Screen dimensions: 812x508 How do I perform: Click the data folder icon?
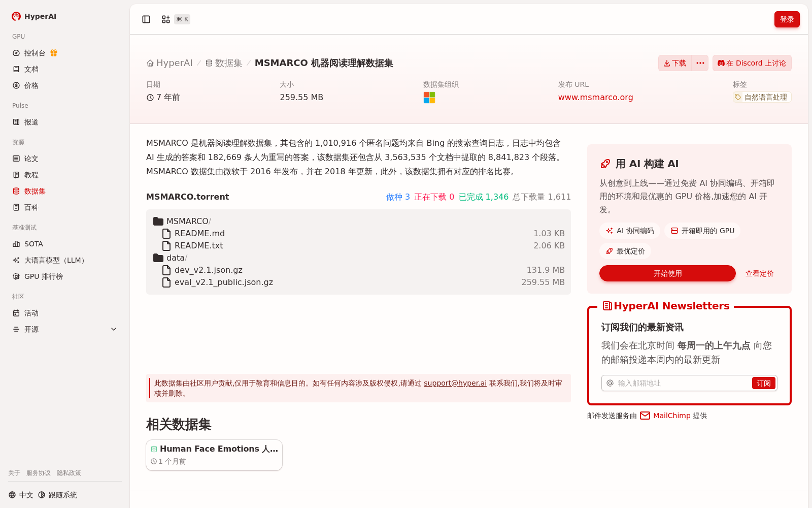[158, 258]
